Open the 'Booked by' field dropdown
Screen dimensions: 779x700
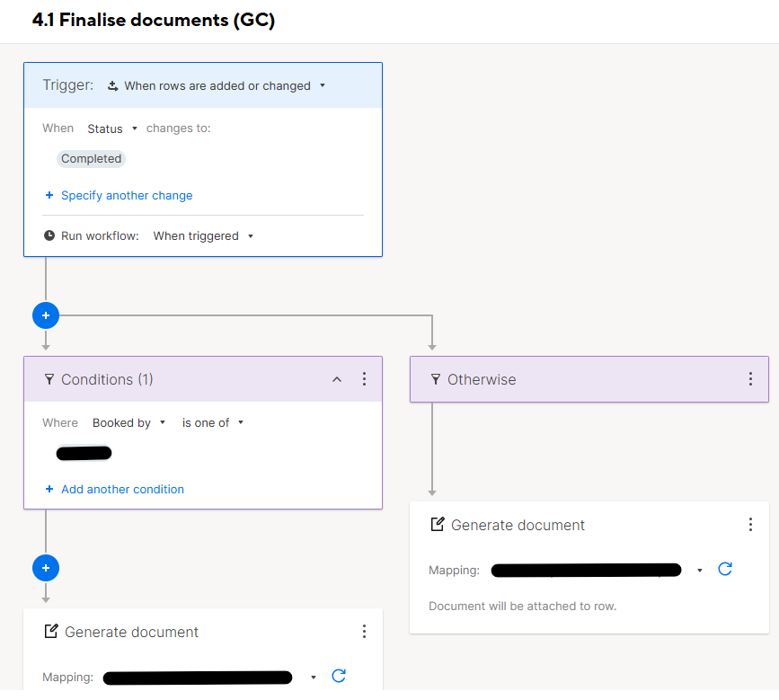(x=128, y=422)
